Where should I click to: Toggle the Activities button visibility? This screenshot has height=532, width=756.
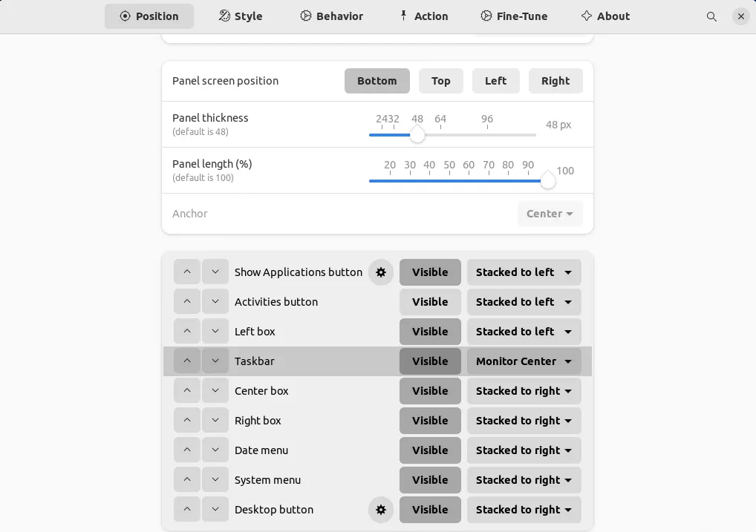pos(430,302)
